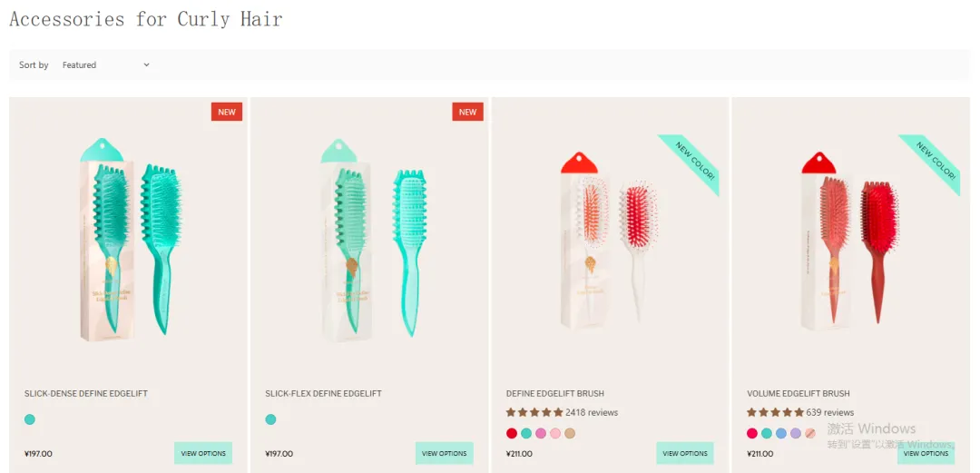Select teal swatch under Slick-Dense Define EdgeLift
The image size is (980, 473).
(x=29, y=419)
